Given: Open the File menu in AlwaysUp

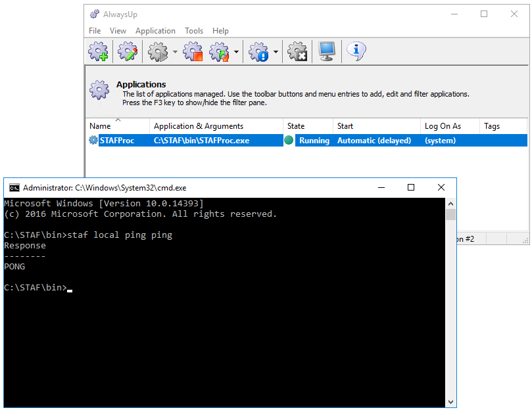Looking at the screenshot, I should pyautogui.click(x=95, y=31).
